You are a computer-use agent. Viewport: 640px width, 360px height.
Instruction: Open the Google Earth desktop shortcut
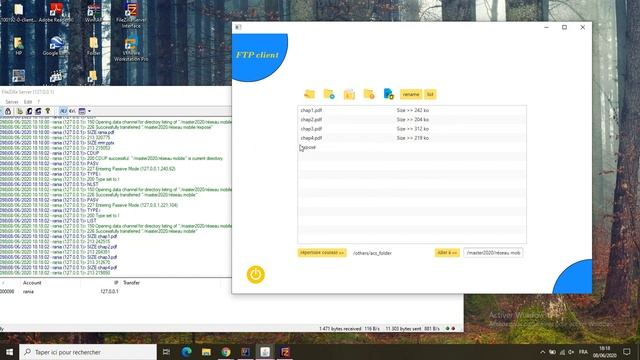(x=56, y=46)
